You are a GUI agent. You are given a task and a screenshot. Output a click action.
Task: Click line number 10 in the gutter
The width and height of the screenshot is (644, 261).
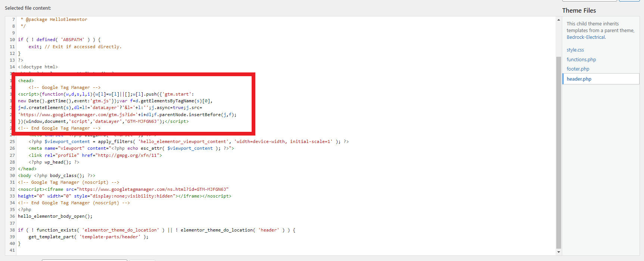pyautogui.click(x=12, y=40)
